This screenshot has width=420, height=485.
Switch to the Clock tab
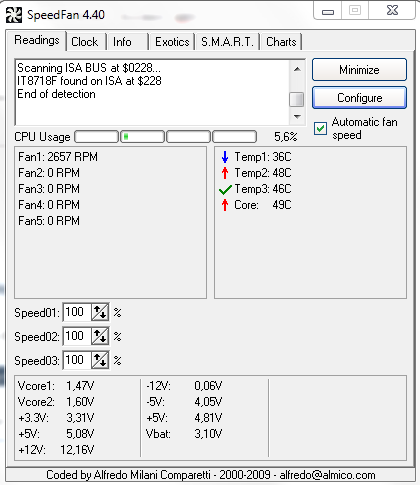(x=85, y=42)
